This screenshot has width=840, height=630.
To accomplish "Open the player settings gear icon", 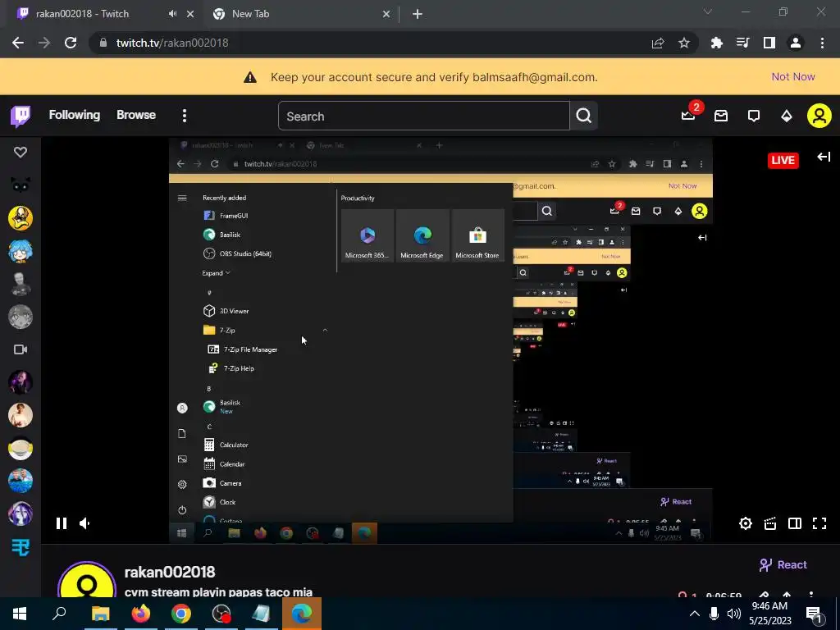I will (745, 523).
